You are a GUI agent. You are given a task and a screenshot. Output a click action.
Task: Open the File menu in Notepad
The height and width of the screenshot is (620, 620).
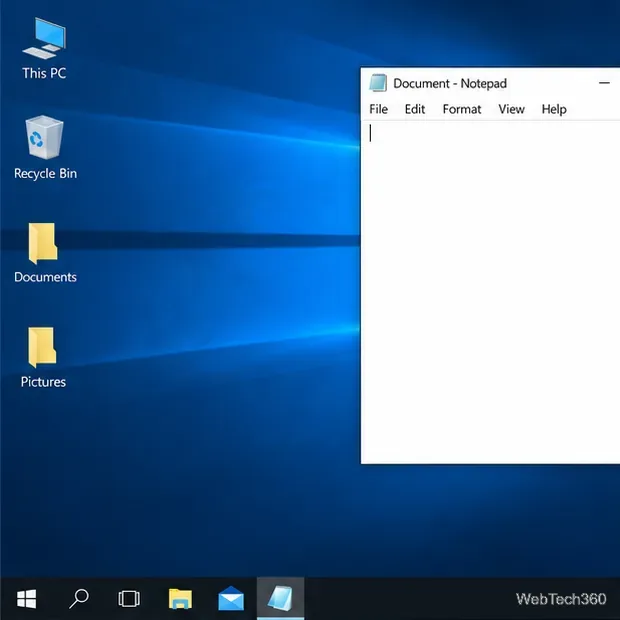[x=378, y=109]
